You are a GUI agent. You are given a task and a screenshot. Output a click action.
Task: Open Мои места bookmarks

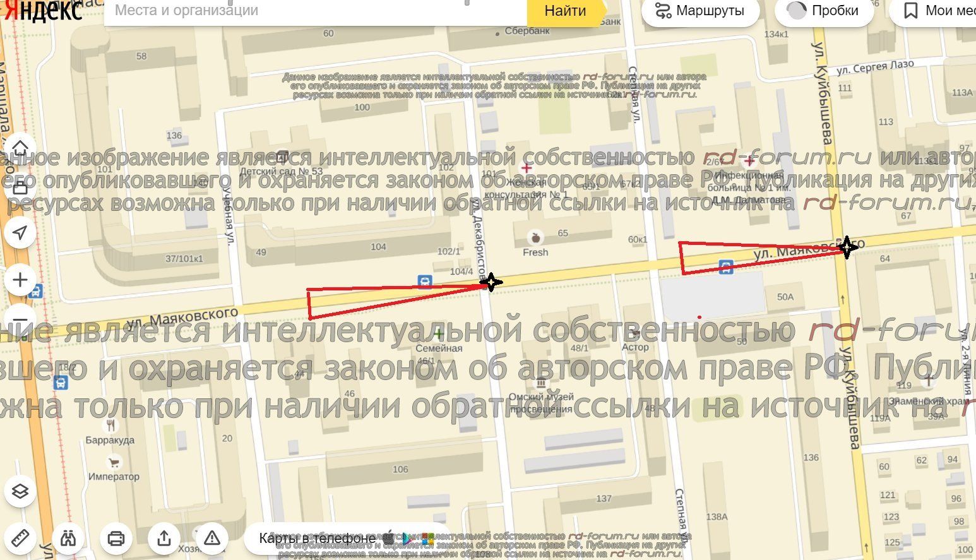(x=937, y=11)
